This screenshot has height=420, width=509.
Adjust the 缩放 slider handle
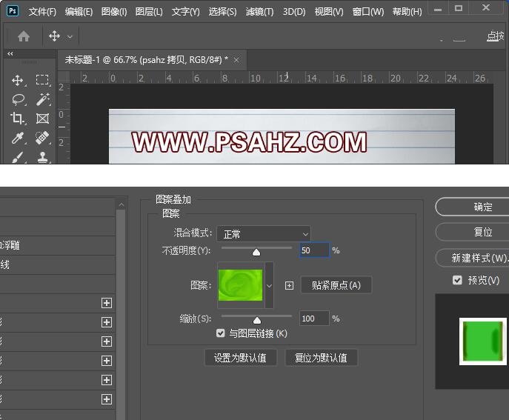(x=257, y=320)
